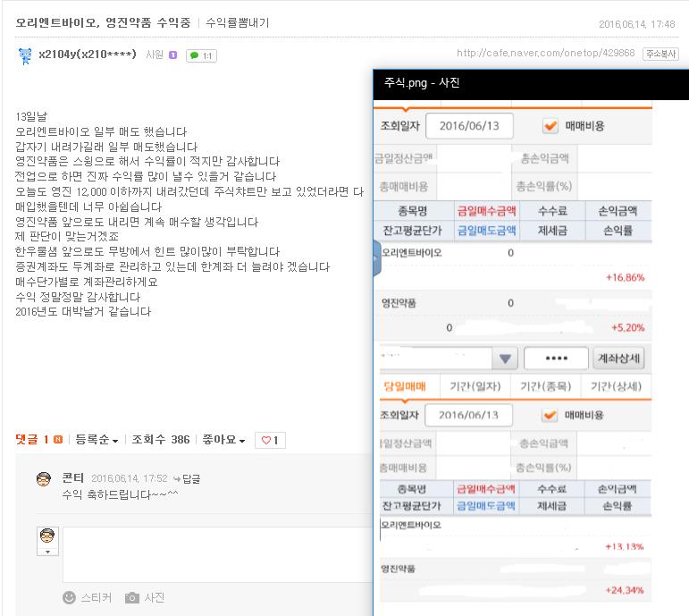Image resolution: width=689 pixels, height=616 pixels.
Task: Click post timestamp 2016.06.14. 17:48
Action: point(636,24)
